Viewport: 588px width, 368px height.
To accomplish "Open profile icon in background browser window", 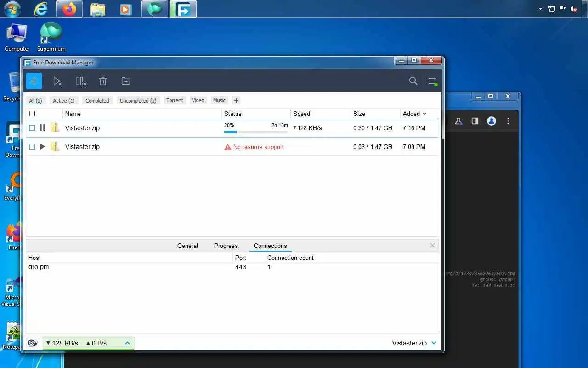I will pyautogui.click(x=492, y=121).
